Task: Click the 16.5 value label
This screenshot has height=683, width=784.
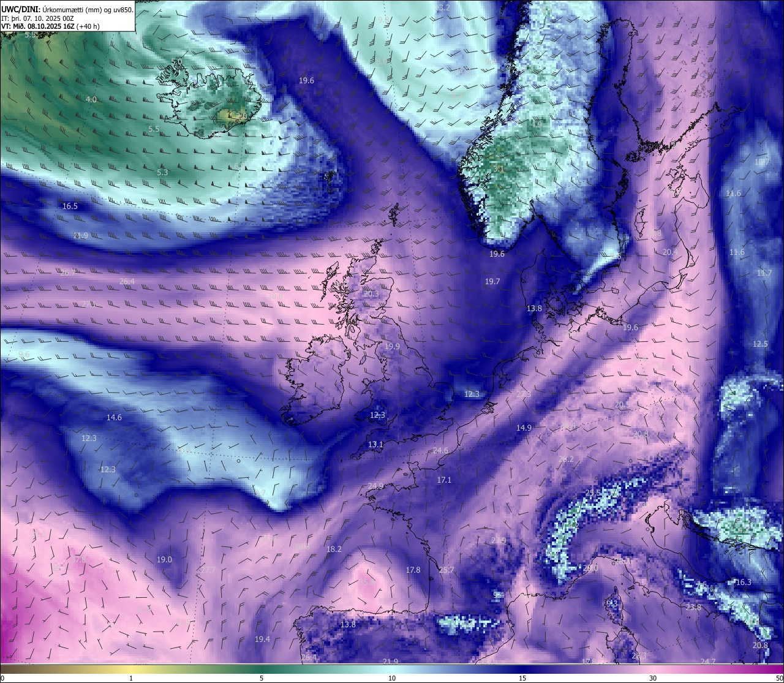Action: tap(70, 206)
